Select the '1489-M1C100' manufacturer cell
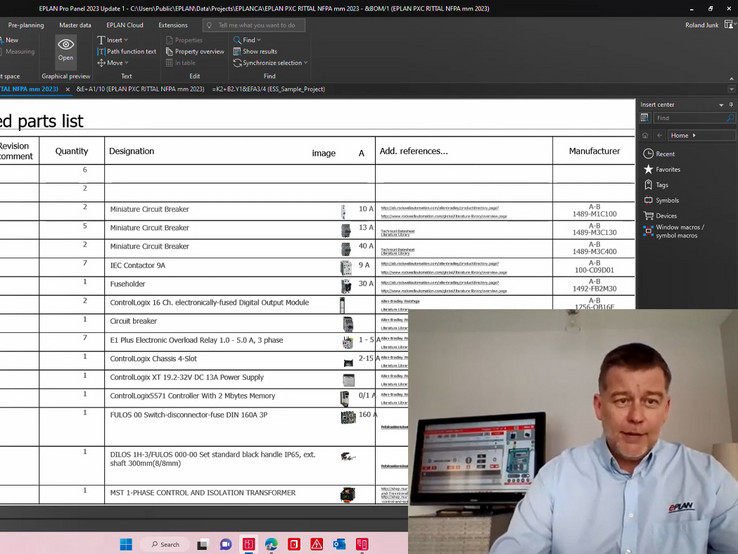Viewport: 738px width, 554px height. click(594, 211)
